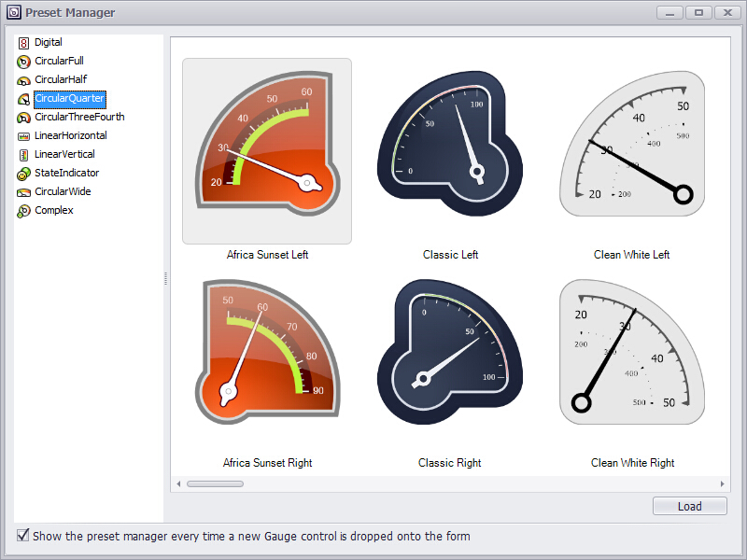Screen dimensions: 747x560
Task: Choose the Clean White Left gauge thumbnail
Action: click(x=632, y=144)
